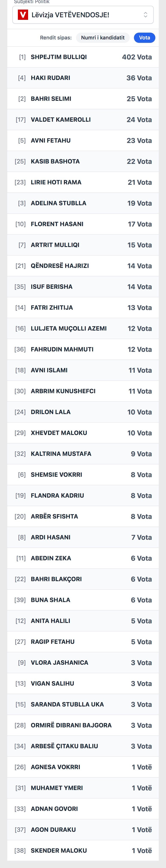This screenshot has width=166, height=868.
Task: Click QËNDRESË HAJRIZI list entry
Action: 83,266
